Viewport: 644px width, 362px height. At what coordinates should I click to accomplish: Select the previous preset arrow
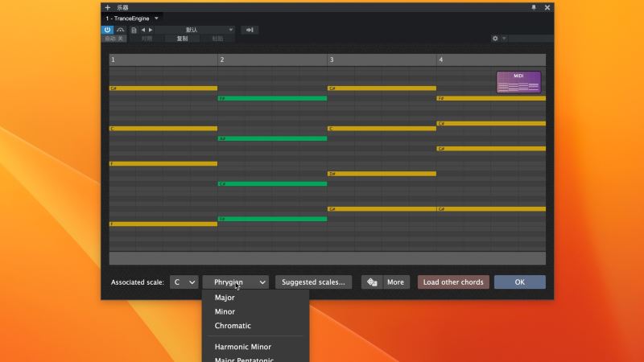[x=143, y=30]
